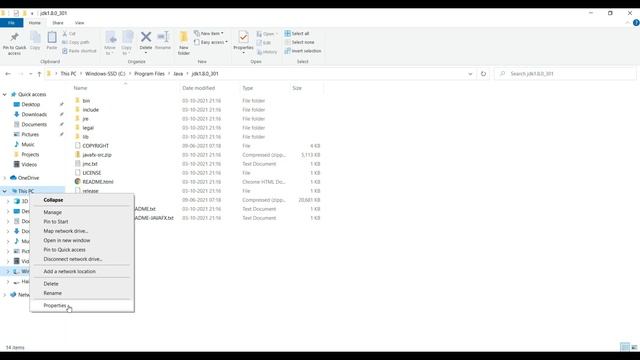
Task: Switch to the View ribbon tab
Action: (80, 23)
